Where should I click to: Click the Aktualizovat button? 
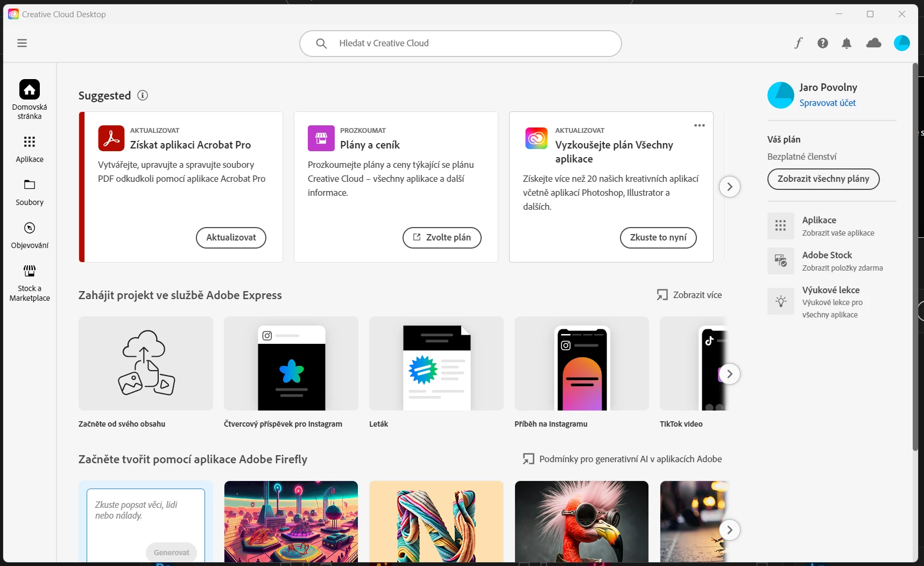click(x=231, y=238)
